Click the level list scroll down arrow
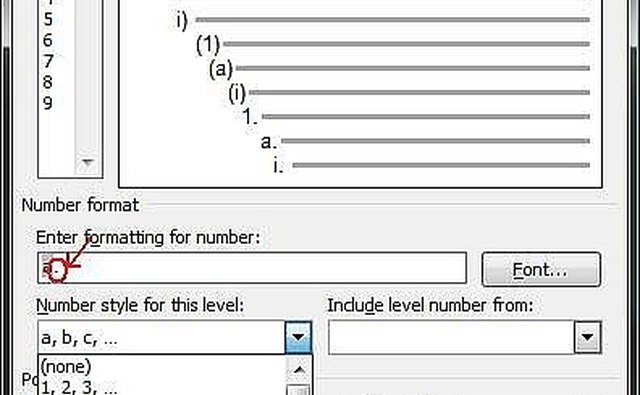This screenshot has height=395, width=640. [x=87, y=162]
